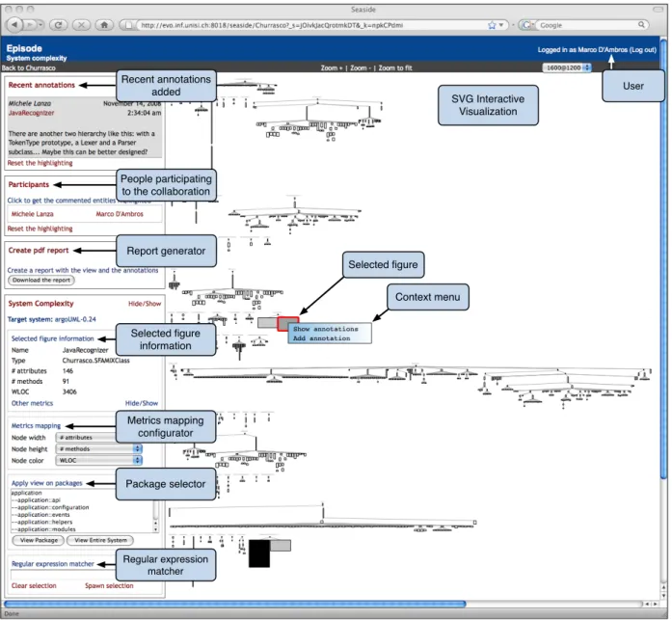Click the Zoom + link

point(332,67)
